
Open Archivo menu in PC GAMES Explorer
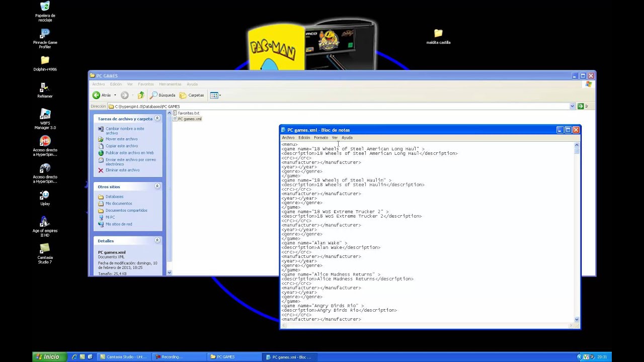click(98, 84)
